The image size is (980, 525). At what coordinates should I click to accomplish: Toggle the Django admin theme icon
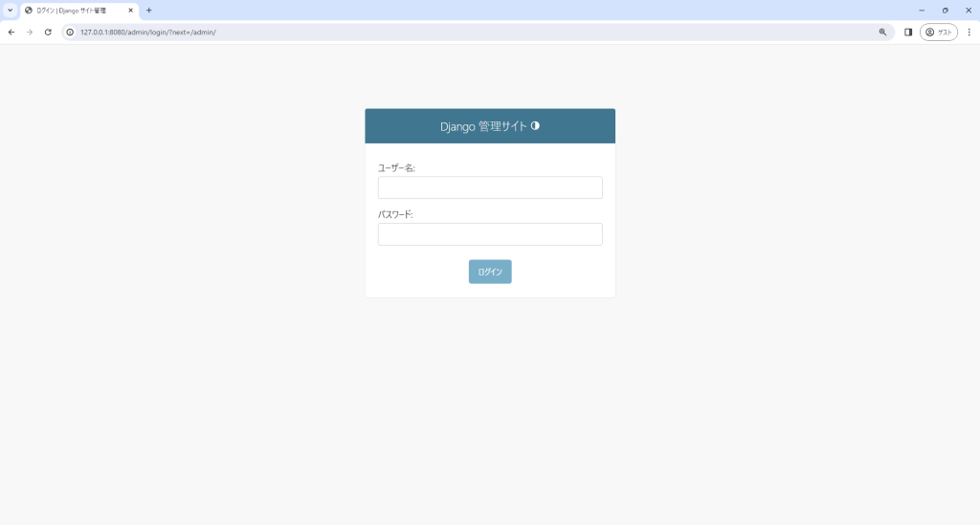(x=535, y=125)
